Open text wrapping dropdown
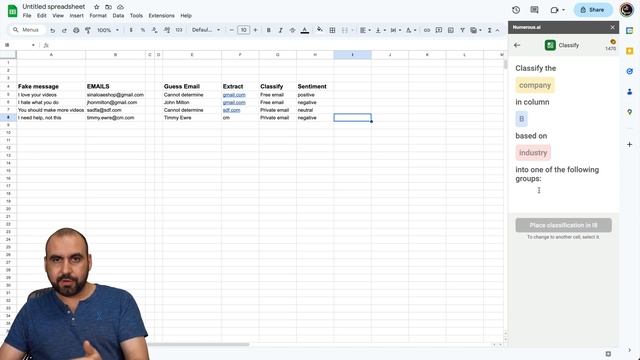640x360 pixels. point(395,30)
